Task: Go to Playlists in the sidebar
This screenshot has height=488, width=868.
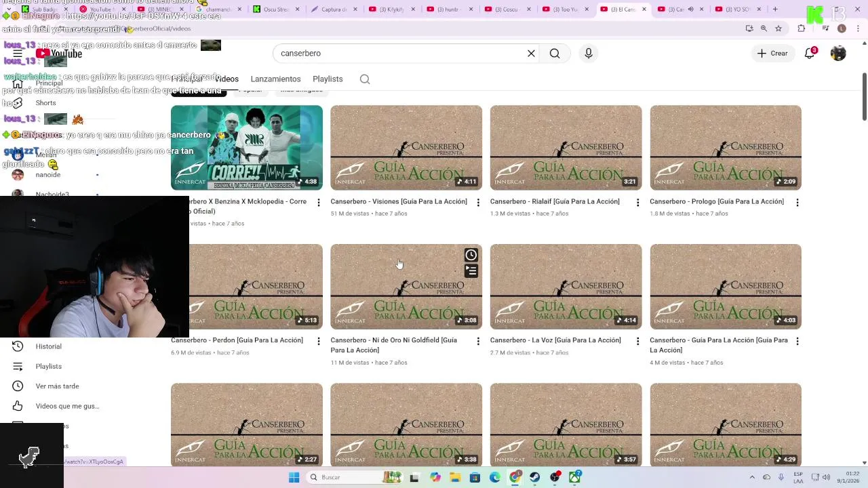Action: tap(49, 366)
